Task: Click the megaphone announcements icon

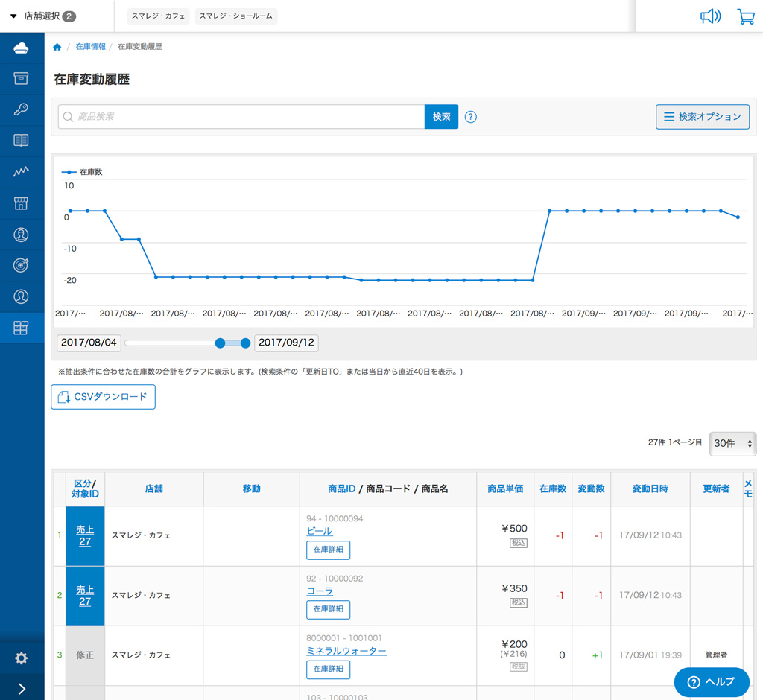Action: coord(710,16)
